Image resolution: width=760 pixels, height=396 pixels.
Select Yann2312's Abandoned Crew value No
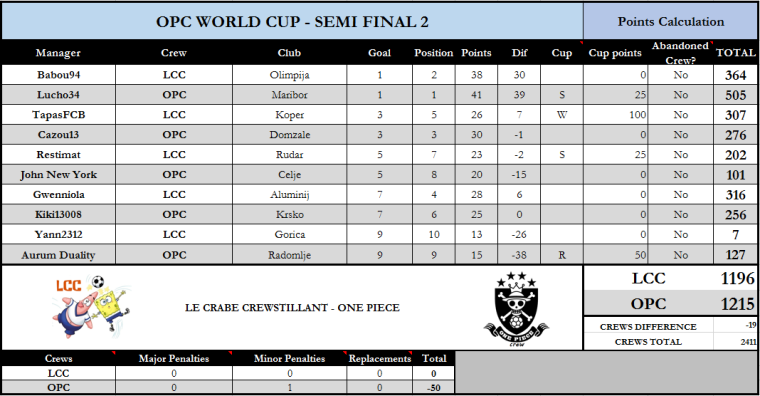(x=681, y=235)
